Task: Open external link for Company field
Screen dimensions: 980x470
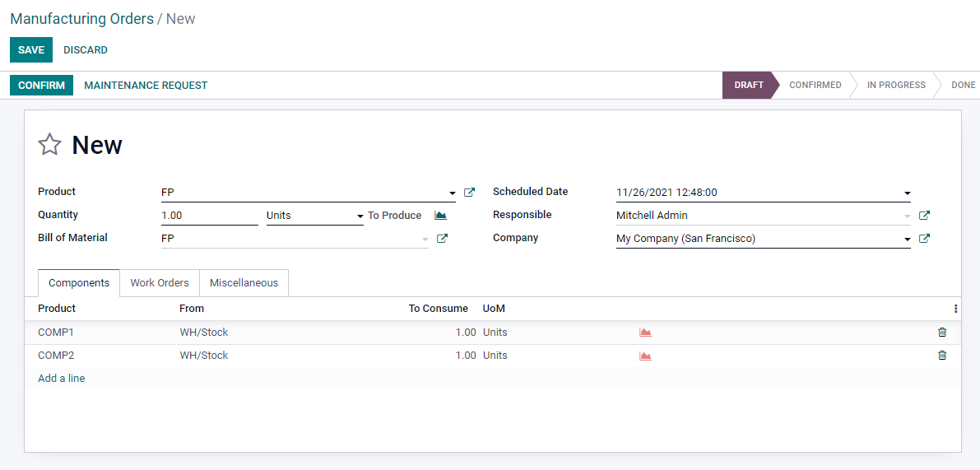Action: click(x=924, y=238)
